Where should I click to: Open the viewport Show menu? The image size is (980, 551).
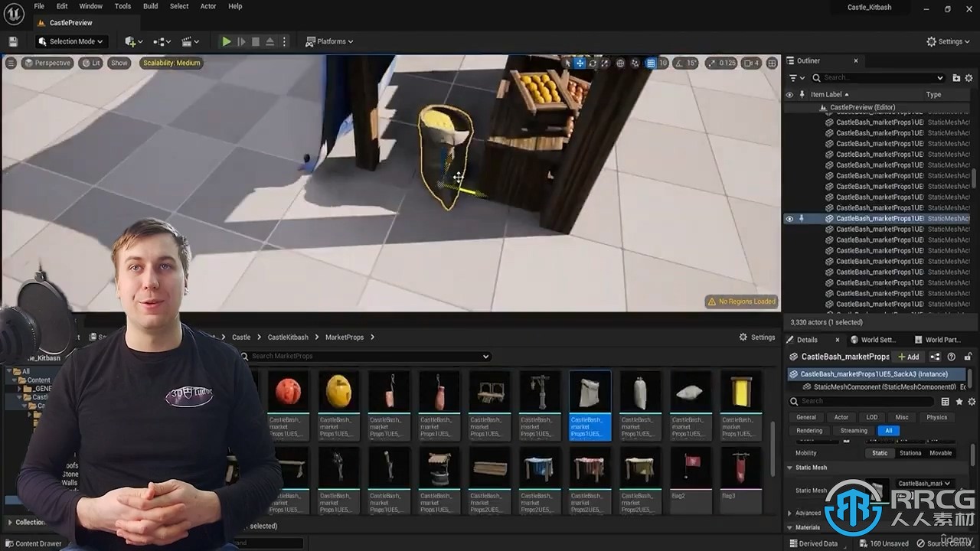[x=119, y=63]
